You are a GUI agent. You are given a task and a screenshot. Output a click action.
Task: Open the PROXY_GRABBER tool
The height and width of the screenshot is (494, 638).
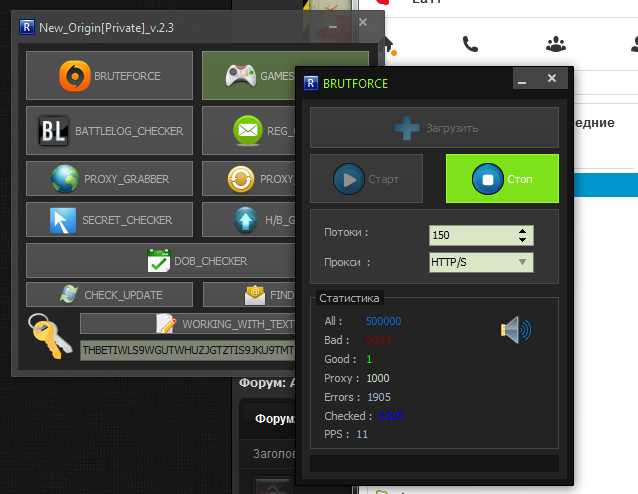pos(109,179)
